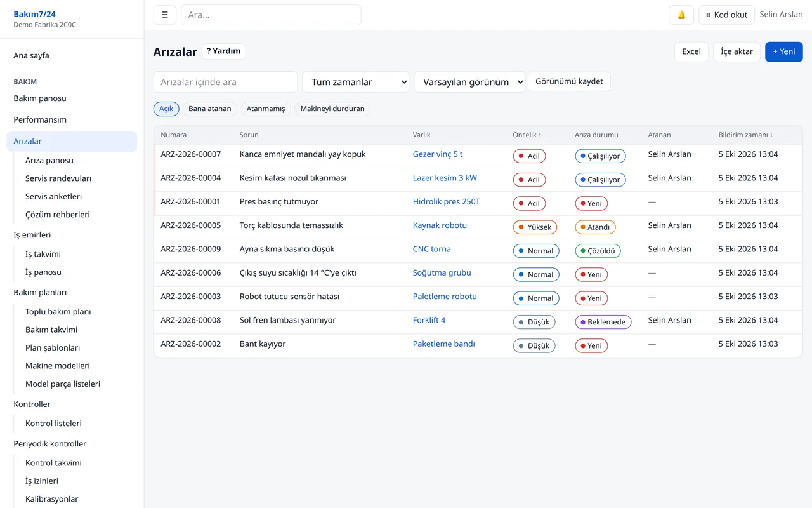Viewport: 812px width, 508px height.
Task: Open Servis randevuları in the sidebar
Action: tap(58, 178)
